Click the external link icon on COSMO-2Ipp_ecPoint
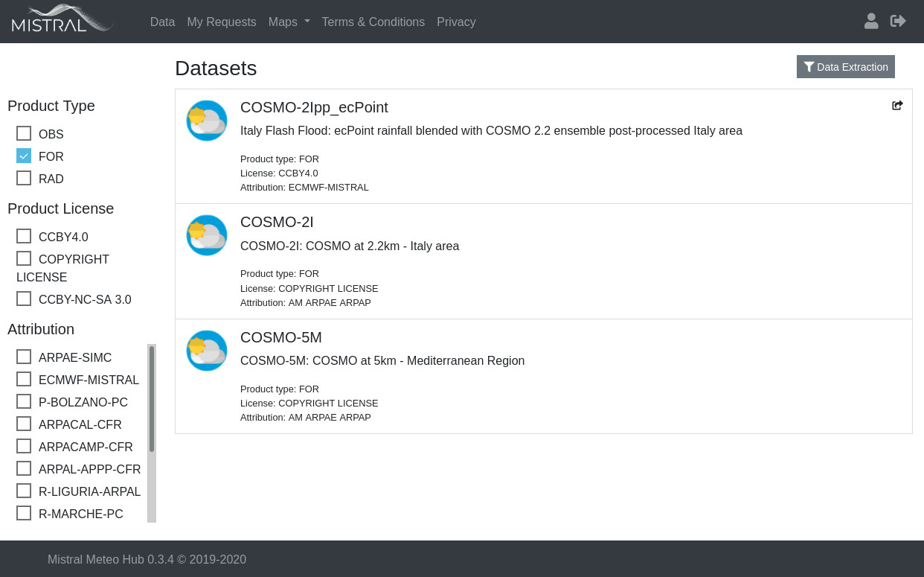Screen dimensions: 924x577 click(897, 106)
